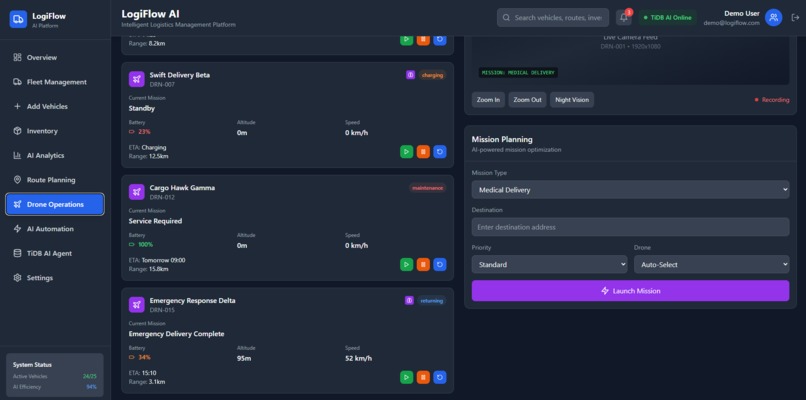Viewport: 806px width, 400px height.
Task: Click the 100% battery value
Action: point(145,245)
